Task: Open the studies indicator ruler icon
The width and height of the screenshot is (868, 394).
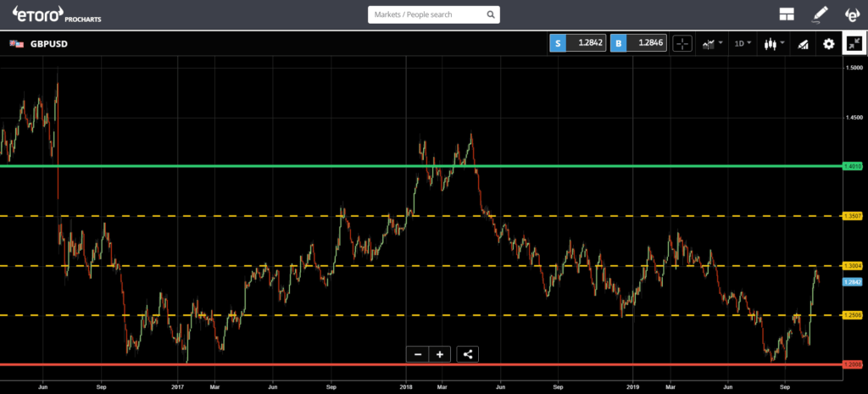Action: coord(800,43)
